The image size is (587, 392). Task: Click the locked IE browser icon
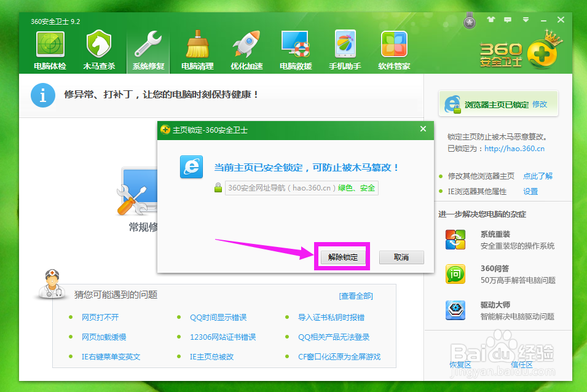452,104
